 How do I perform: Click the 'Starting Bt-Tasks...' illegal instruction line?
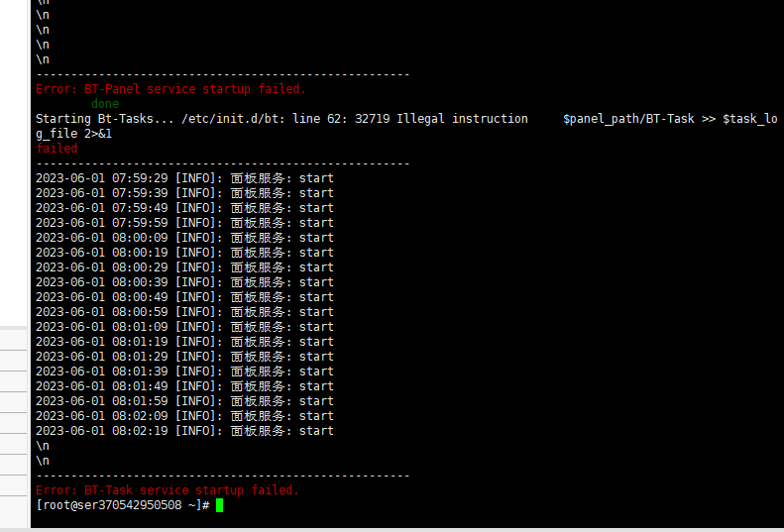pyautogui.click(x=406, y=119)
